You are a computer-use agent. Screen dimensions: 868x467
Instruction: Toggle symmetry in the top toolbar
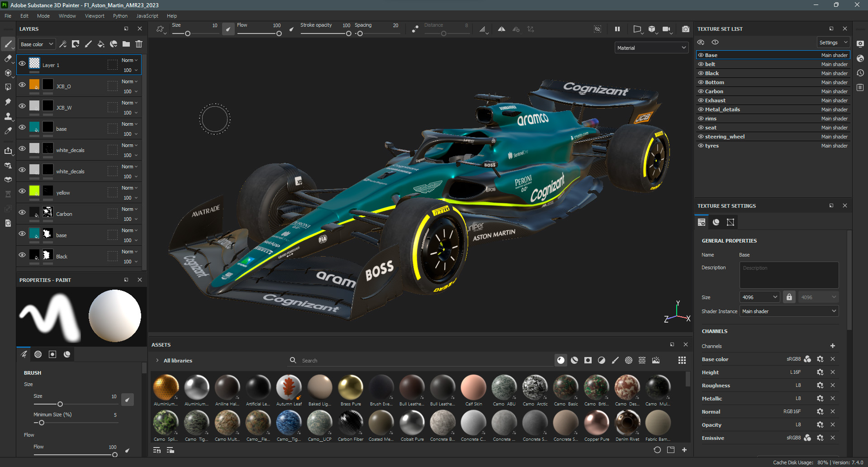(x=501, y=29)
